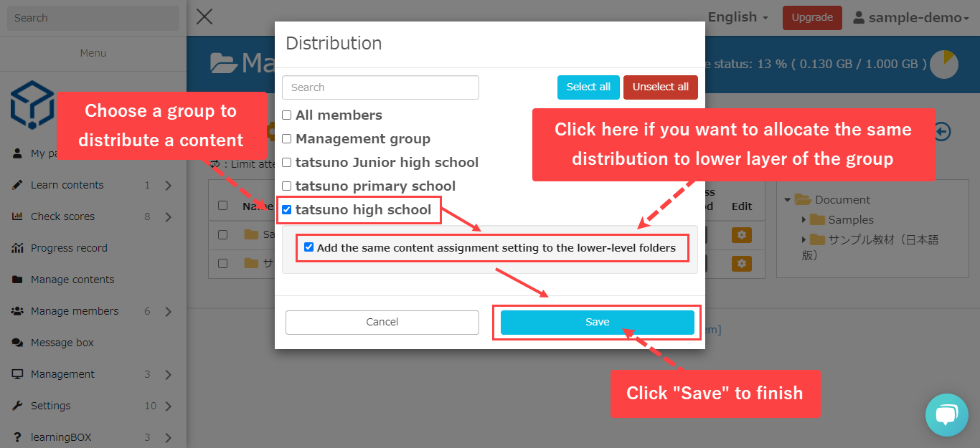Image resolution: width=980 pixels, height=448 pixels.
Task: Click the Settings wrench icon
Action: tap(17, 406)
